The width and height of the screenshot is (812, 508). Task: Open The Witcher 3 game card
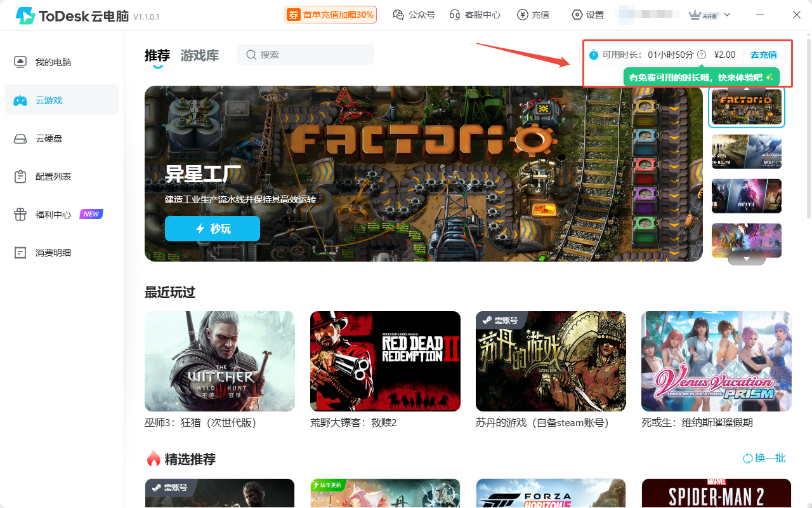[x=219, y=361]
